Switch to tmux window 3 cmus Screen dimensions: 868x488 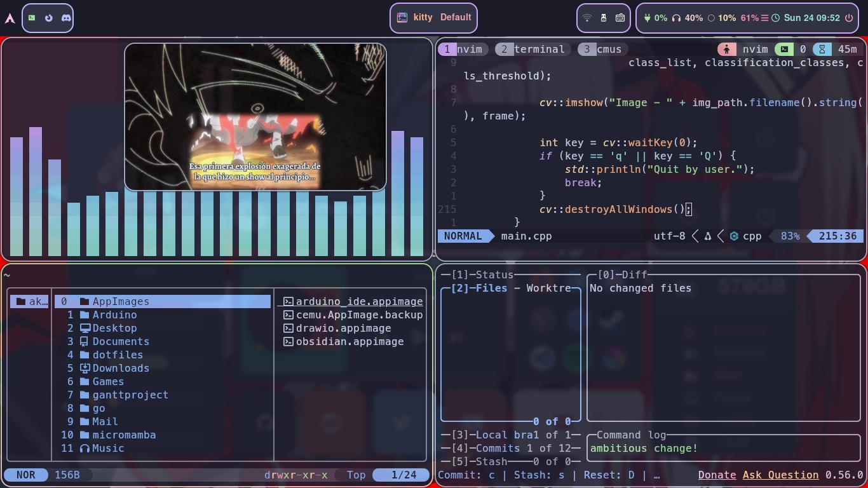[x=602, y=49]
